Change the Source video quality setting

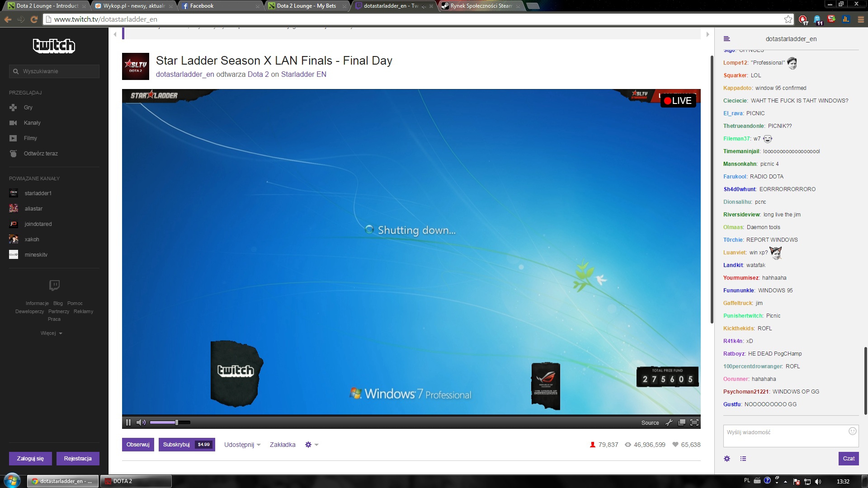click(x=650, y=423)
